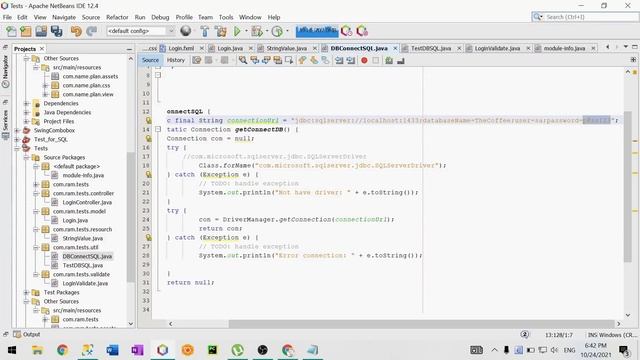Viewport: 640px width, 360px height.
Task: Expand the Test Packages folder
Action: pyautogui.click(x=26, y=293)
